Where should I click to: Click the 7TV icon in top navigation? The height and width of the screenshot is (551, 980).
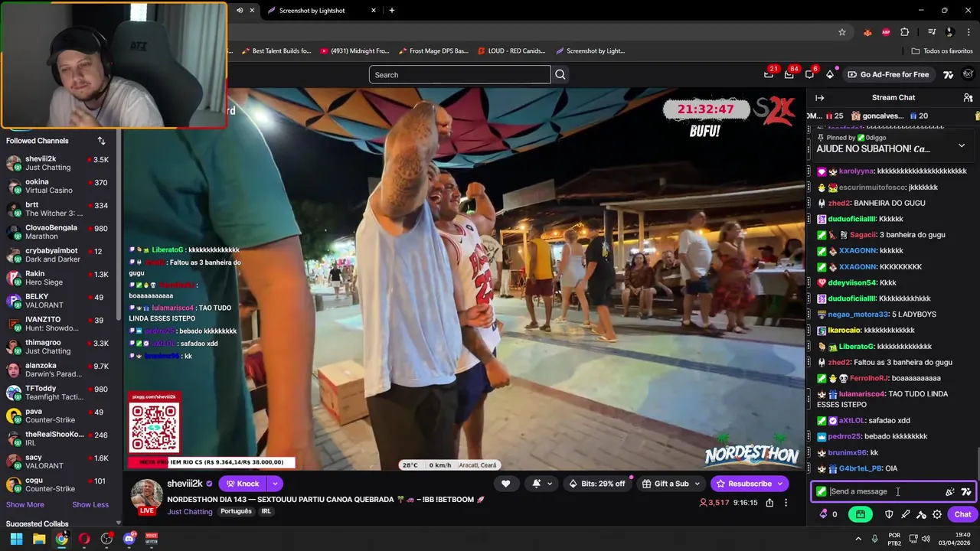click(948, 74)
